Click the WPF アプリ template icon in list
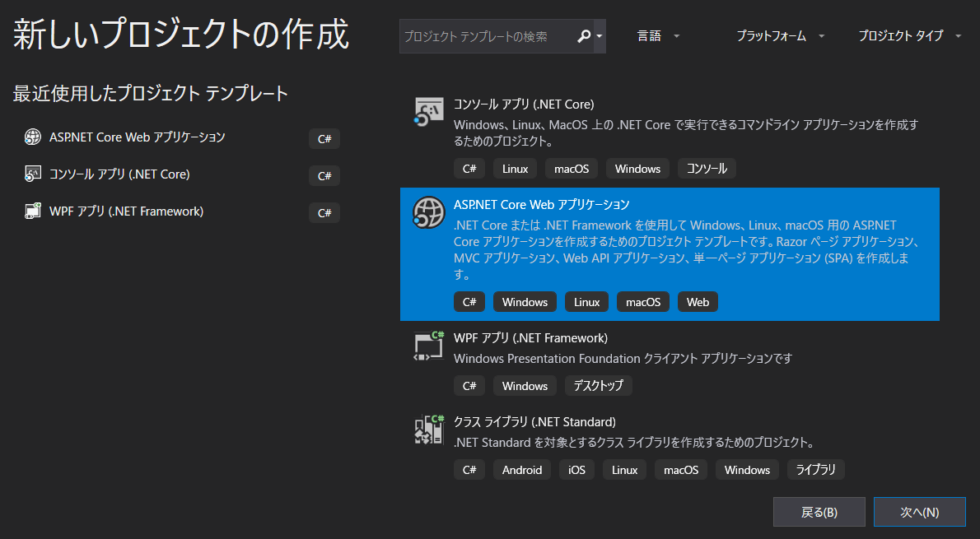Screen dimensions: 980x539 coord(429,346)
